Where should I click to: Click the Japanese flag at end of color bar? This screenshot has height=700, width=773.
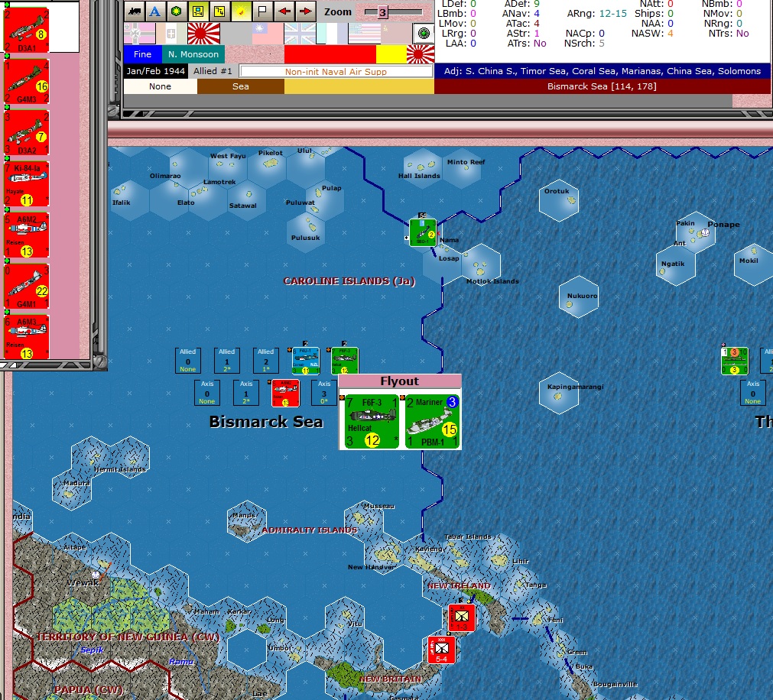421,54
